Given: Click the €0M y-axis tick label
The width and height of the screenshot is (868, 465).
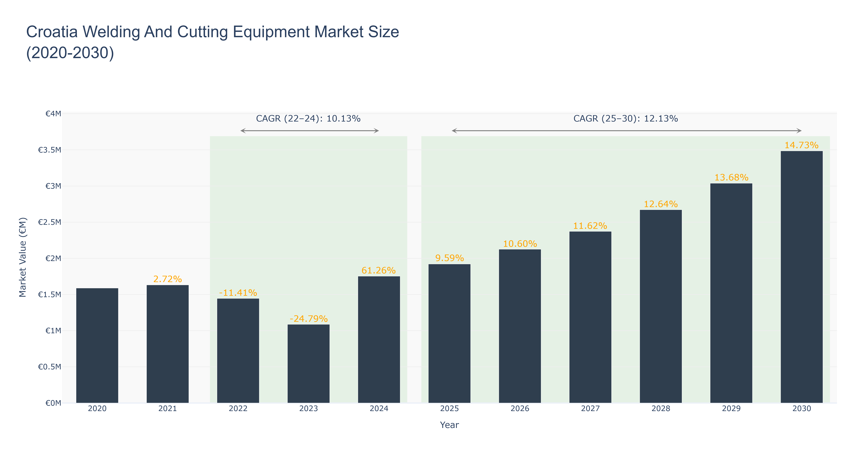Looking at the screenshot, I should [x=53, y=403].
